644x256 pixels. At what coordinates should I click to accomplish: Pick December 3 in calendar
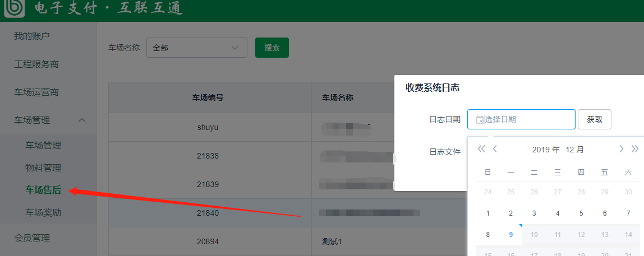535,213
